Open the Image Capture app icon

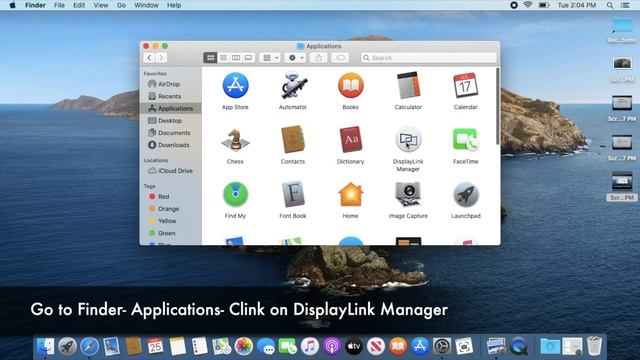click(408, 194)
